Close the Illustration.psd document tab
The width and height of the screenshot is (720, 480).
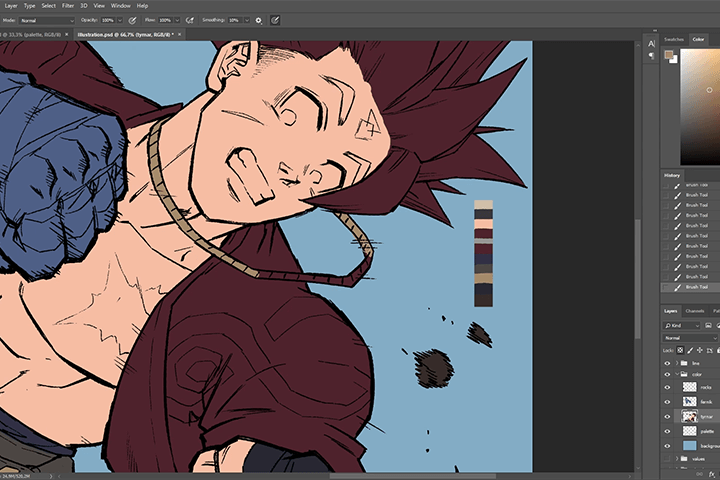click(180, 34)
